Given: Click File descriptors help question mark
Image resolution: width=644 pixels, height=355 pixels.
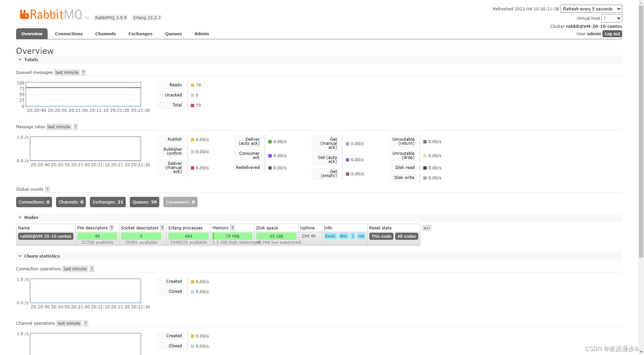Looking at the screenshot, I should (112, 228).
